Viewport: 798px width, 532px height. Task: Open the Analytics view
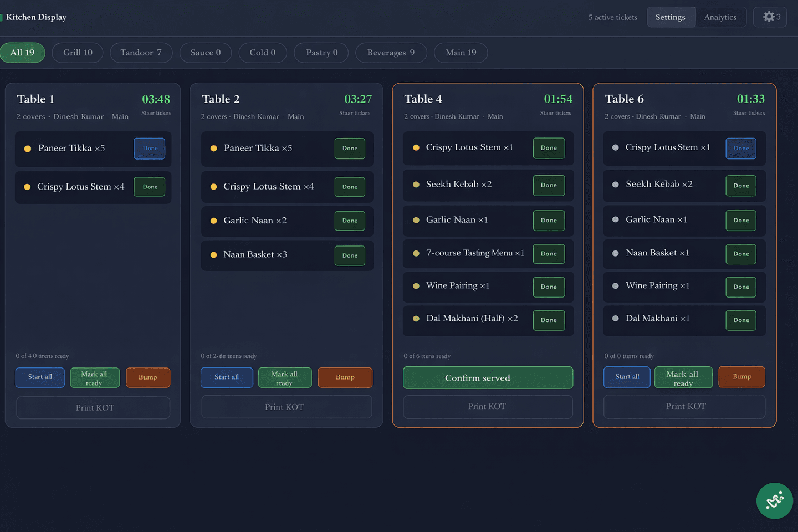point(720,17)
